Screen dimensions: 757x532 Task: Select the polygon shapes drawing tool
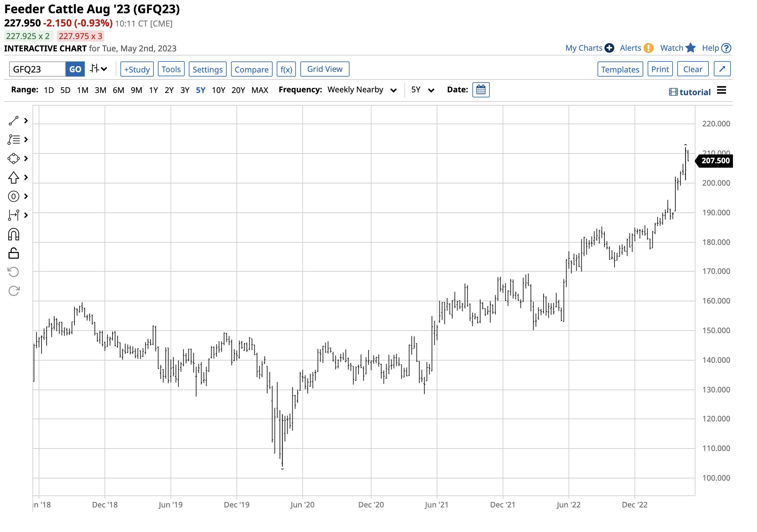(x=14, y=159)
